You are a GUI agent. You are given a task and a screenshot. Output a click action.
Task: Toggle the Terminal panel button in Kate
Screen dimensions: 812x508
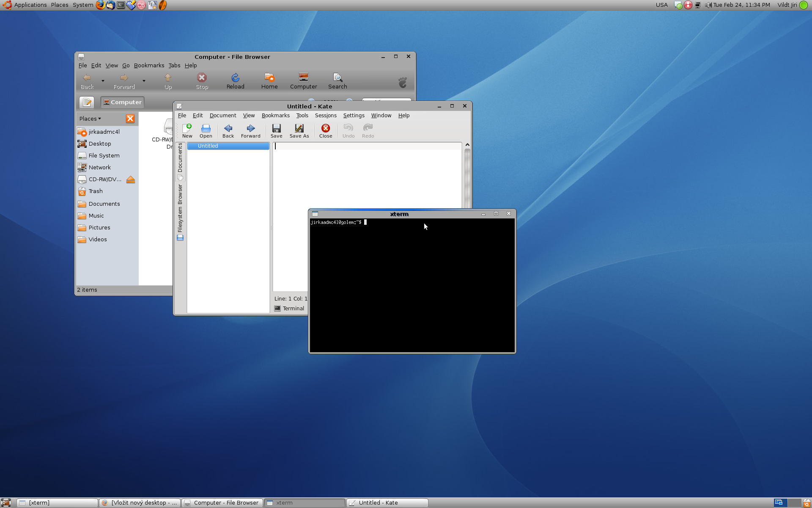coord(289,308)
